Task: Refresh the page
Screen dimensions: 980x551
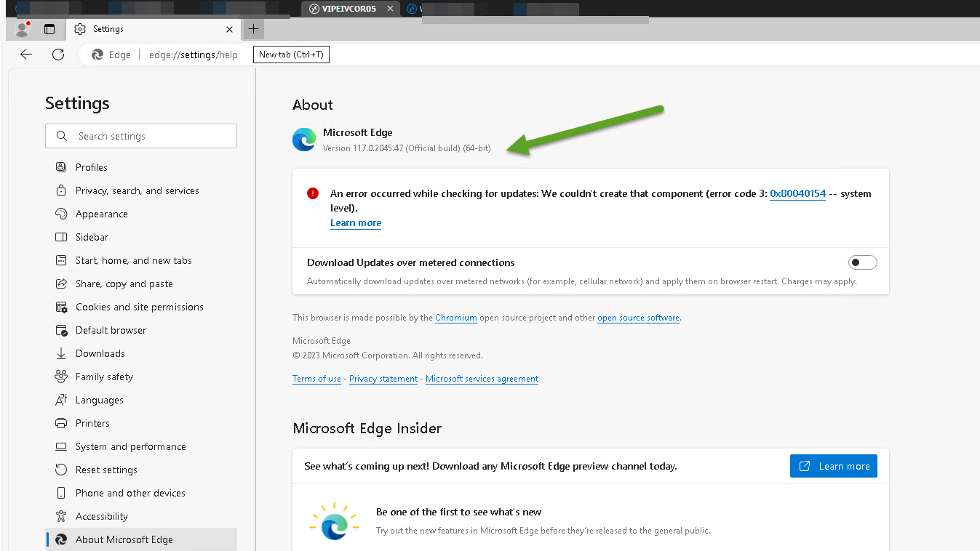Action: click(58, 55)
